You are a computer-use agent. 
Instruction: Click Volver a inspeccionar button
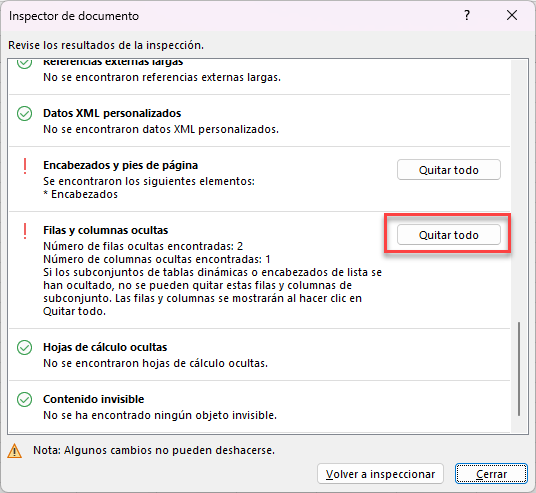[x=380, y=474]
